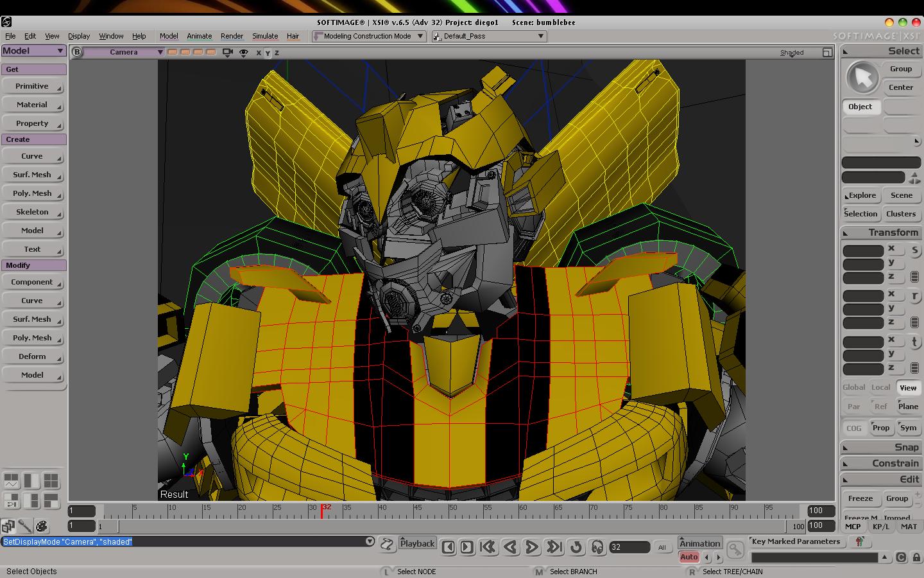Open the Model module dropdown
This screenshot has height=578, width=924.
tap(33, 51)
